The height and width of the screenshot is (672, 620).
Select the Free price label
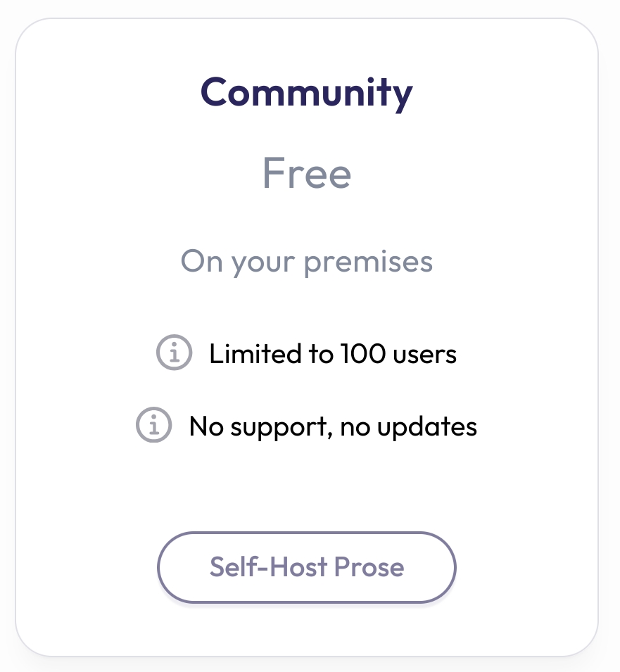click(x=307, y=174)
